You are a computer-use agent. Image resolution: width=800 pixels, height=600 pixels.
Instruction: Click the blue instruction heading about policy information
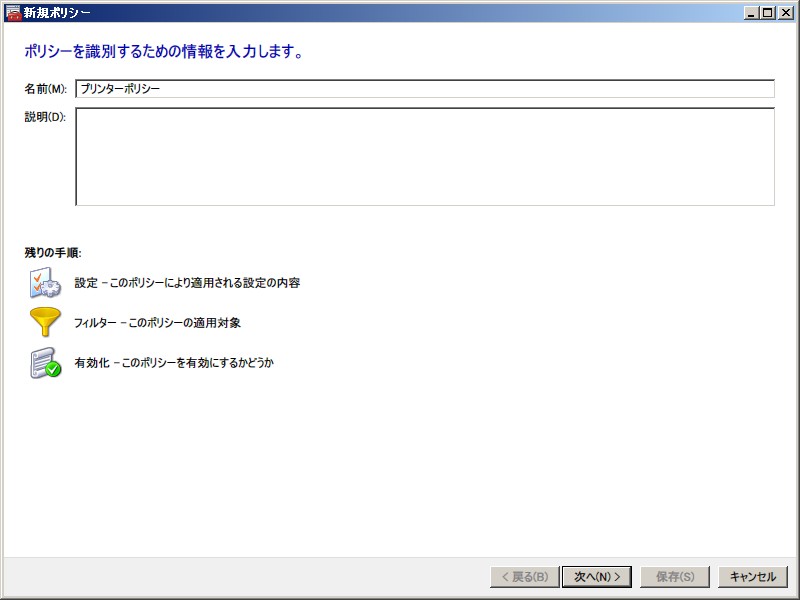(163, 51)
